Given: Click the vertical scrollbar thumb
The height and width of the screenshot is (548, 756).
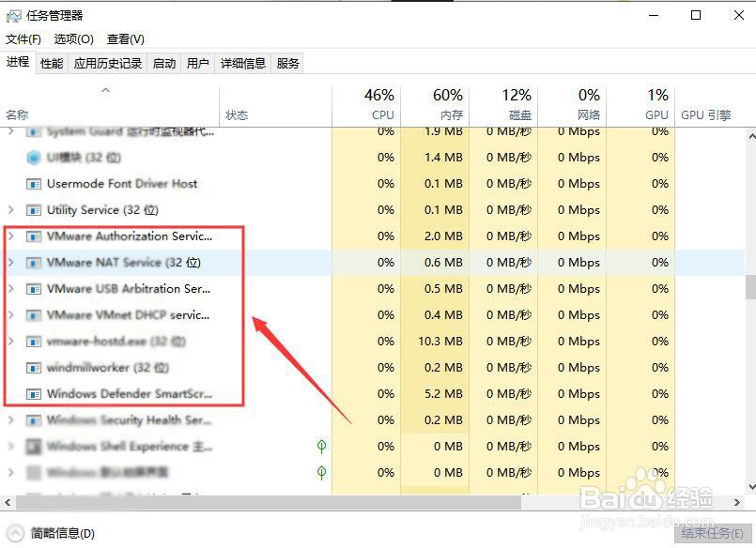Looking at the screenshot, I should (750, 287).
